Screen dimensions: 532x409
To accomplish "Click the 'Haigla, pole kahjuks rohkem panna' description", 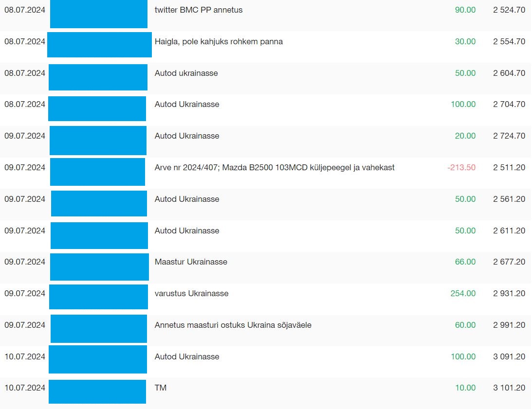I will pos(219,41).
